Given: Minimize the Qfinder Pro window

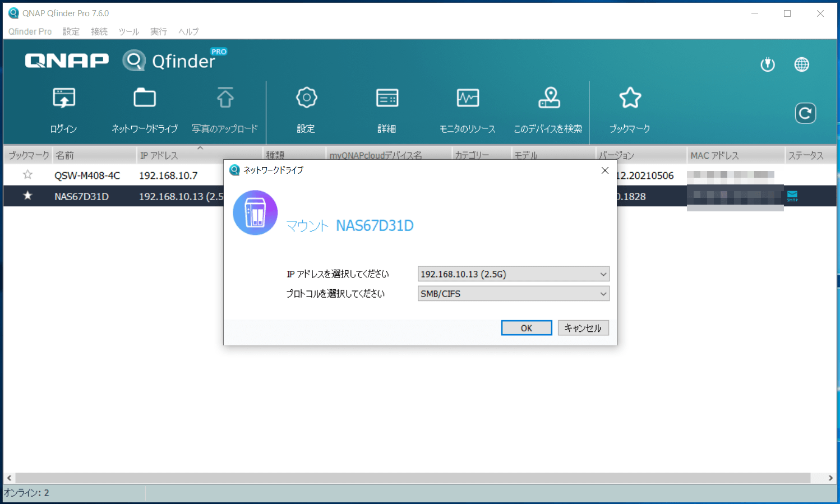Looking at the screenshot, I should [755, 13].
